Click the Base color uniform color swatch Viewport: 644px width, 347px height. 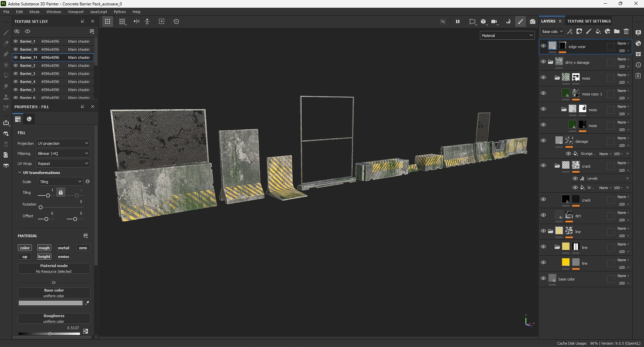pos(50,303)
